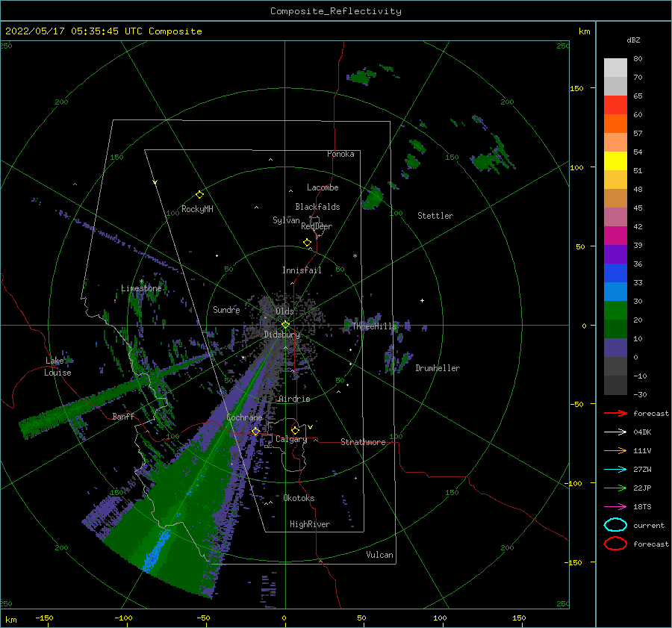Select the red forecast ellipse icon
This screenshot has height=628, width=672.
coord(615,544)
